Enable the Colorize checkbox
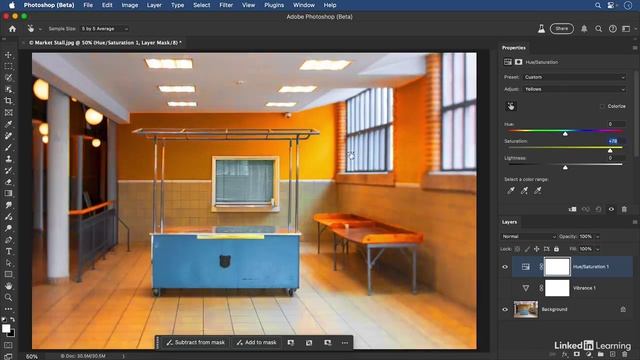Screen dimensions: 640x360 [x=602, y=106]
